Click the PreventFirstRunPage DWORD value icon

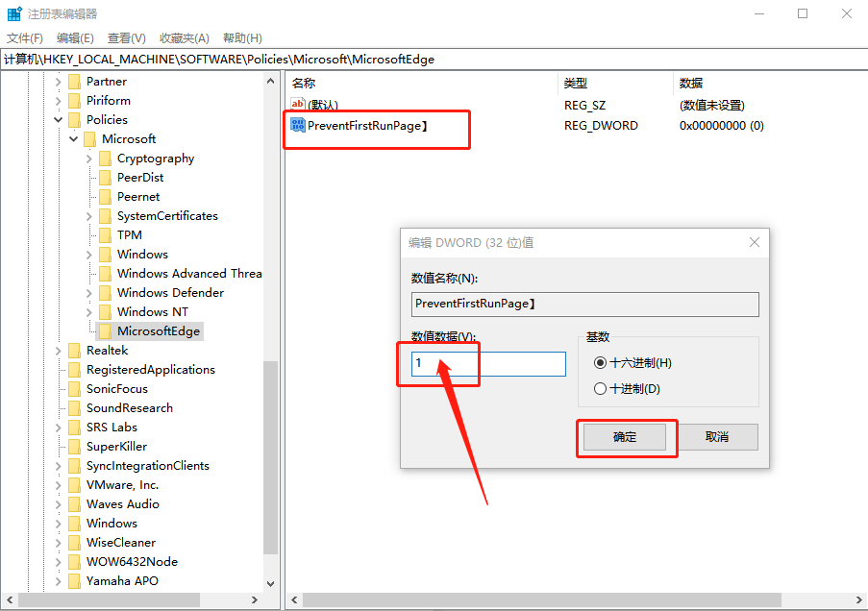pos(298,125)
